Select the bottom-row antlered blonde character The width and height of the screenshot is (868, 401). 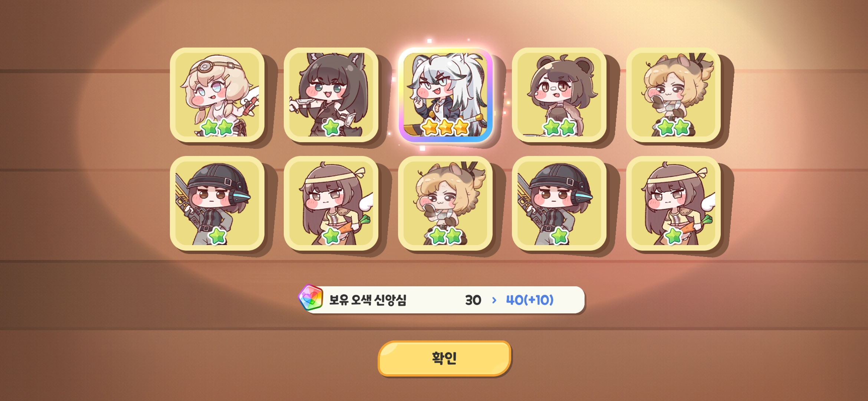click(x=445, y=203)
